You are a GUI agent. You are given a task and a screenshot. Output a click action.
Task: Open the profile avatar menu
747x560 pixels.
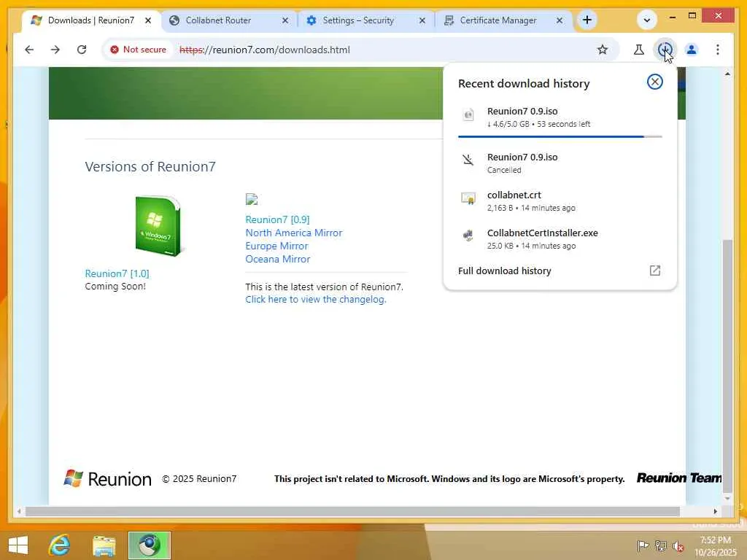692,50
